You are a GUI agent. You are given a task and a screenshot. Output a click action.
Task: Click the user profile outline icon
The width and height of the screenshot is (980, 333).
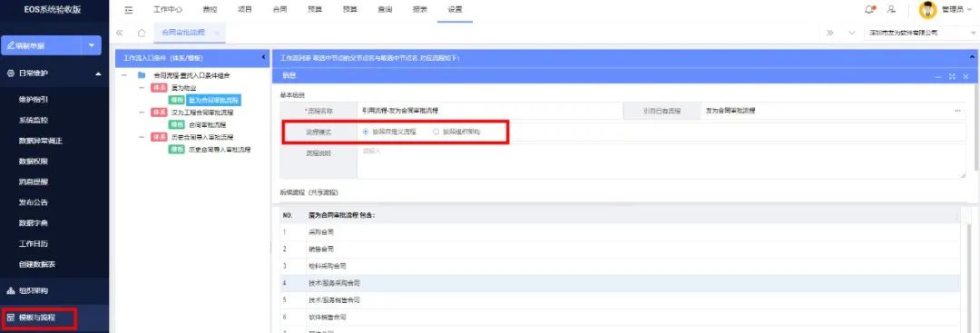click(x=892, y=9)
